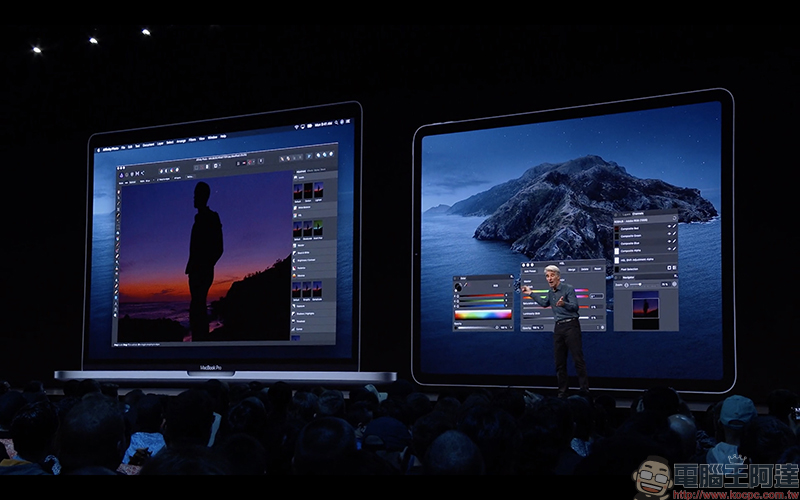Pick a hue from the rainbow spectrum bar
The height and width of the screenshot is (500, 800).
pos(483,314)
